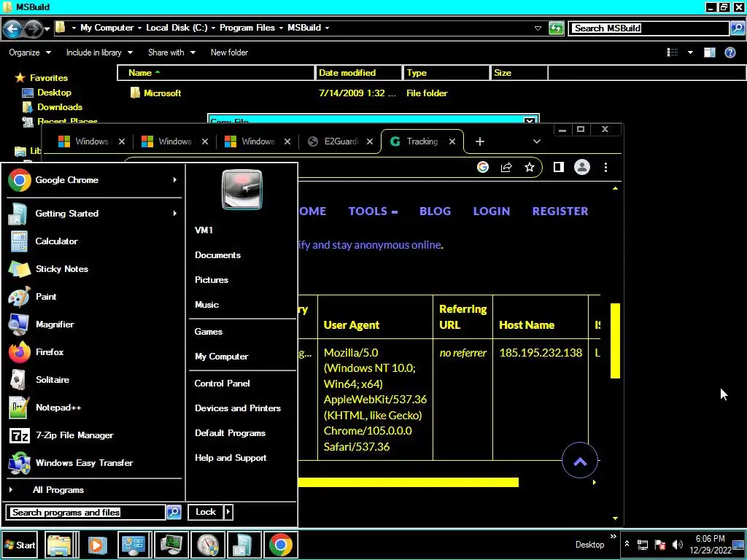Expand Google Chrome submenu arrow
Screen dimensions: 747x560
tap(175, 180)
